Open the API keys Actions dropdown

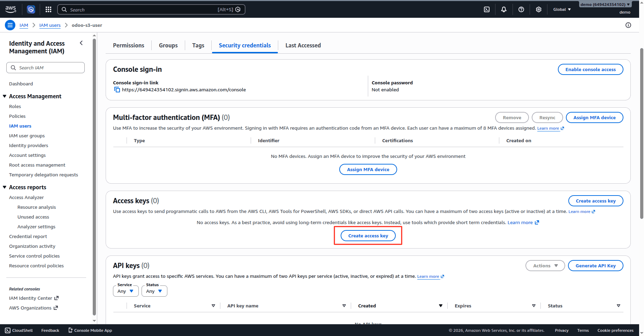coord(545,266)
